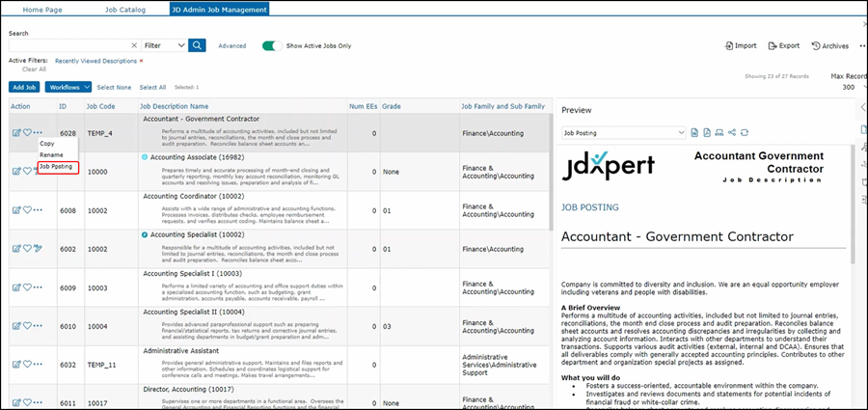
Task: Export preview as PDF
Action: coord(707,131)
